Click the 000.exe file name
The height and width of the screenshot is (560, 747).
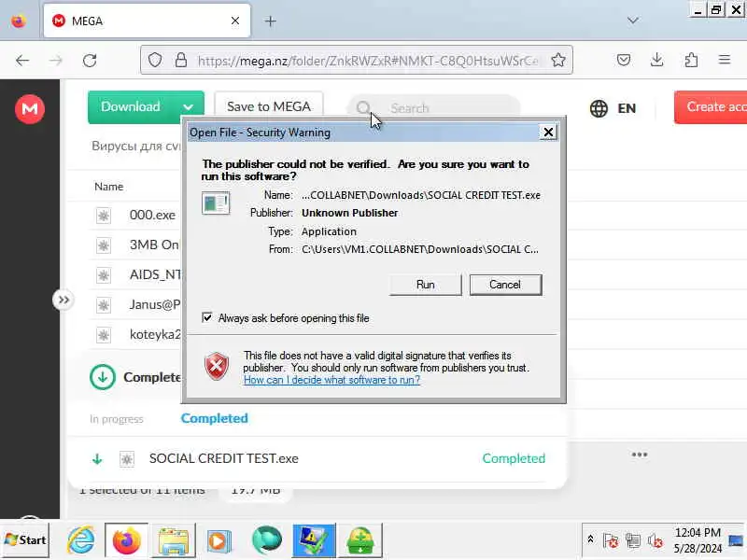coord(152,216)
